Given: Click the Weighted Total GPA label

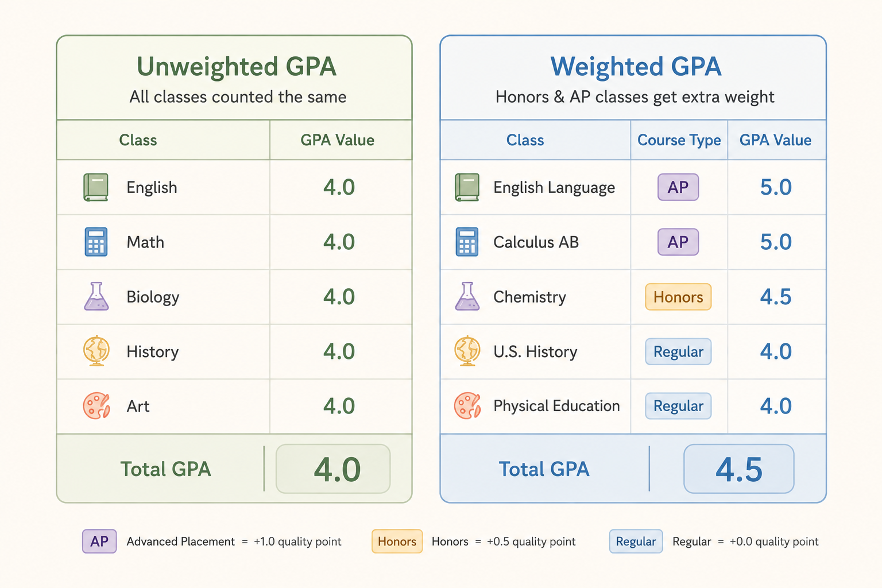Looking at the screenshot, I should pos(544,469).
